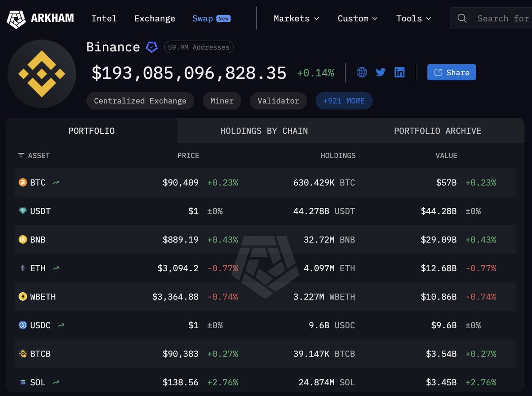Click the trend arrow next to SOL

tap(56, 382)
